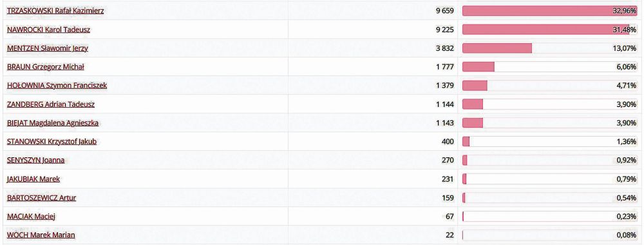This screenshot has width=644, height=245.
Task: Click BIEJAT Magdalena Agnieszka link
Action: pyautogui.click(x=53, y=123)
